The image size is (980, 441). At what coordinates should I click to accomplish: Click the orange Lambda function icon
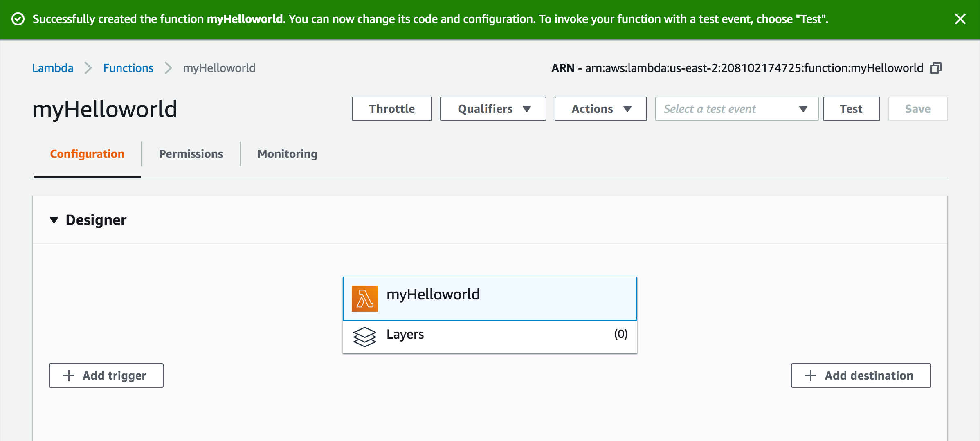364,299
